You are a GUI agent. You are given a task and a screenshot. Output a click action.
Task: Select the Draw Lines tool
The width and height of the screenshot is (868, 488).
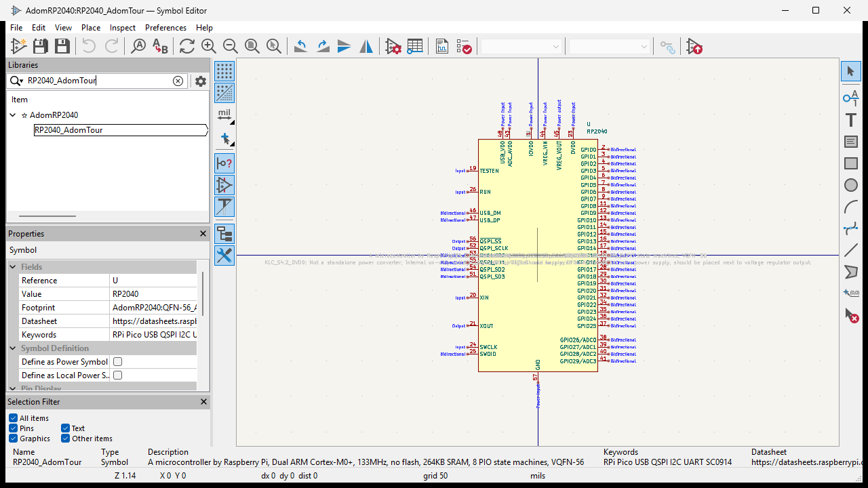point(851,250)
